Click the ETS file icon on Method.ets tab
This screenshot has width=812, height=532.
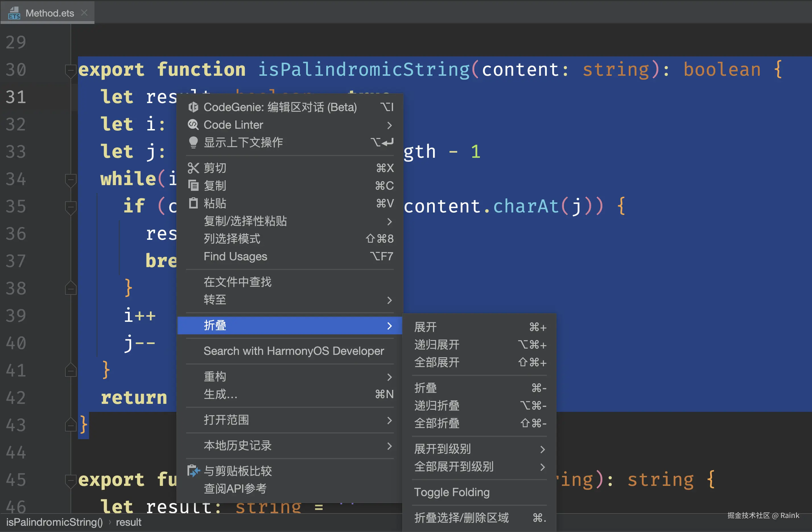tap(14, 13)
